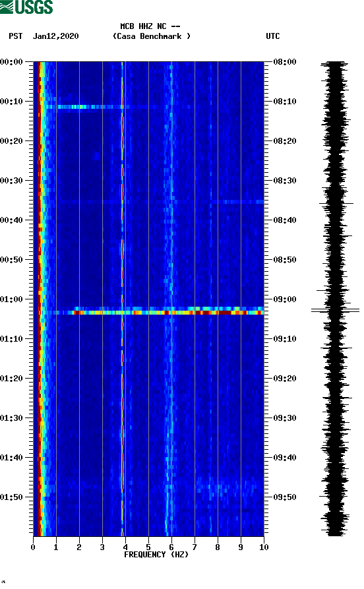Click the PST time label '00:40'
Screen dimensions: 364x589
tap(11, 220)
